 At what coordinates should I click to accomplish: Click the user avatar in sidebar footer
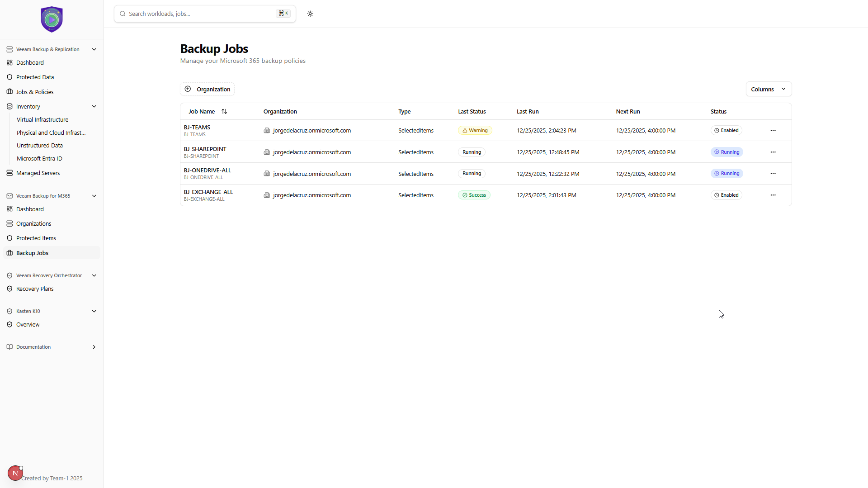point(15,473)
